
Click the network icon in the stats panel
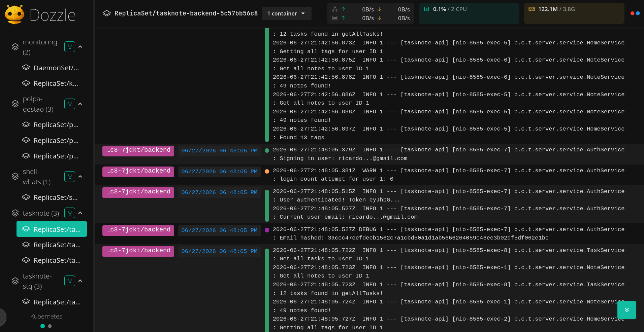pyautogui.click(x=335, y=9)
